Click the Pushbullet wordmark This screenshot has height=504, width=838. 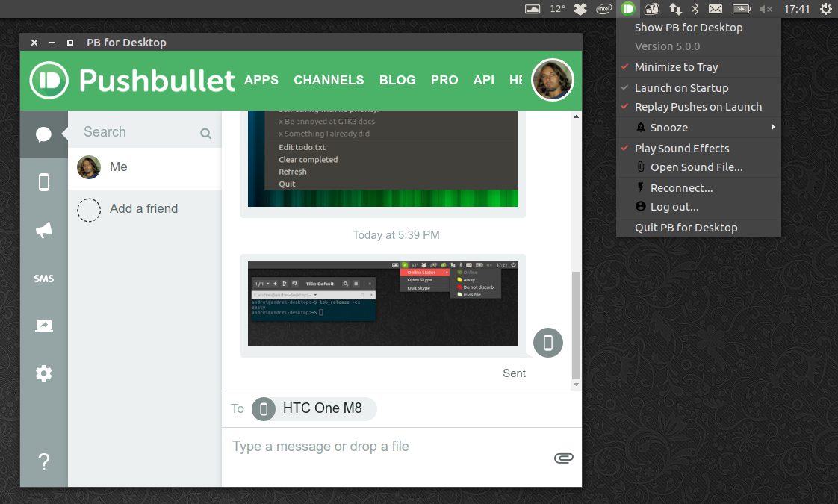click(x=157, y=81)
